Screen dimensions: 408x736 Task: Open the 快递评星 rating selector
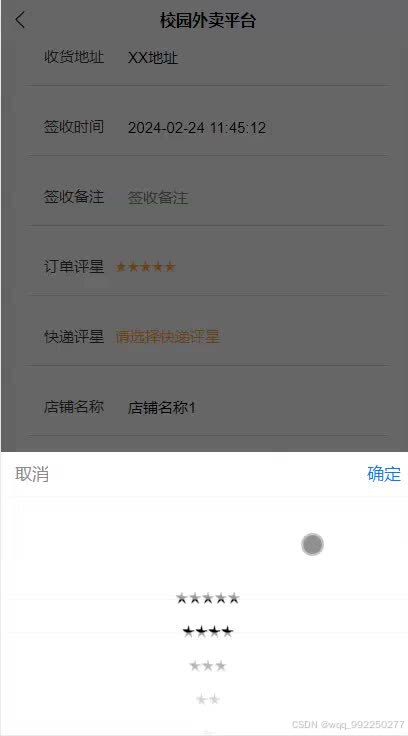click(168, 337)
